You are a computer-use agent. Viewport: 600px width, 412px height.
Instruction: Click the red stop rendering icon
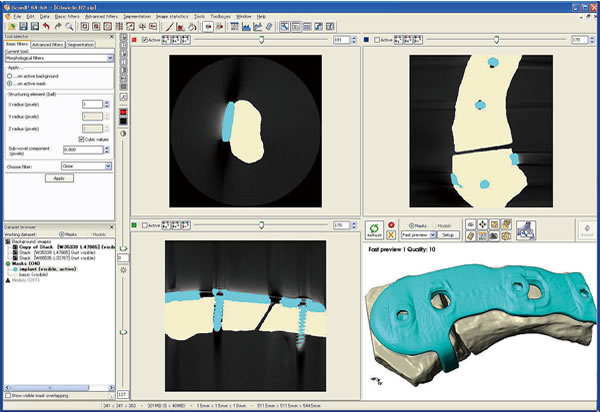point(391,225)
